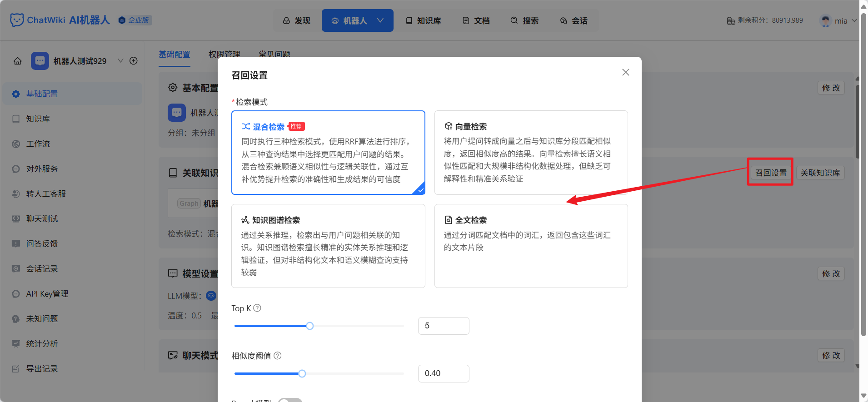
Task: Open API Key管理 in the left sidebar
Action: click(72, 293)
